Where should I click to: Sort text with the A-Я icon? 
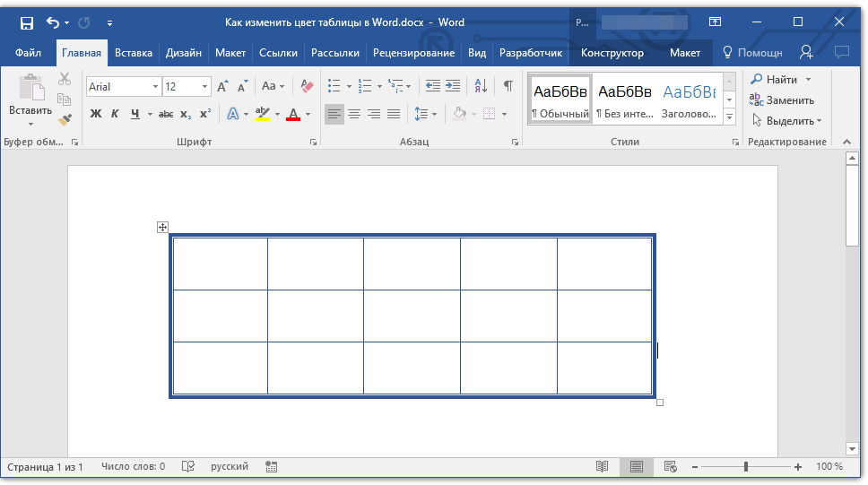(481, 86)
